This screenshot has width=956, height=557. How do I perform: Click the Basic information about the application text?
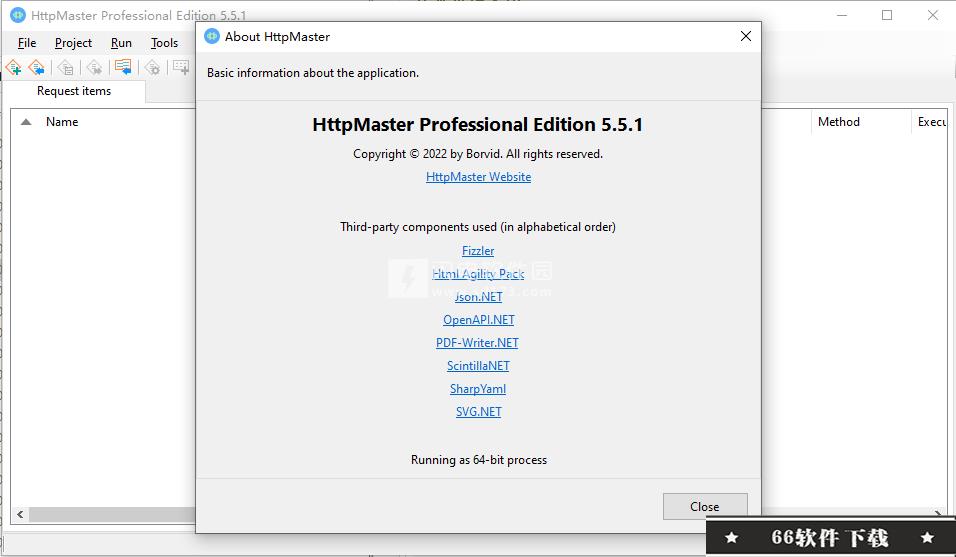click(313, 73)
